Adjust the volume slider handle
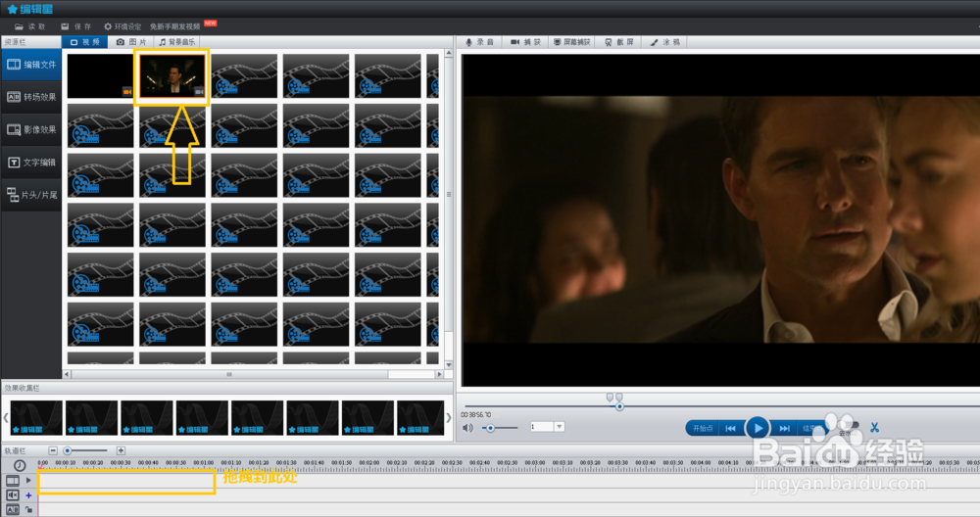Image resolution: width=980 pixels, height=517 pixels. [x=491, y=428]
